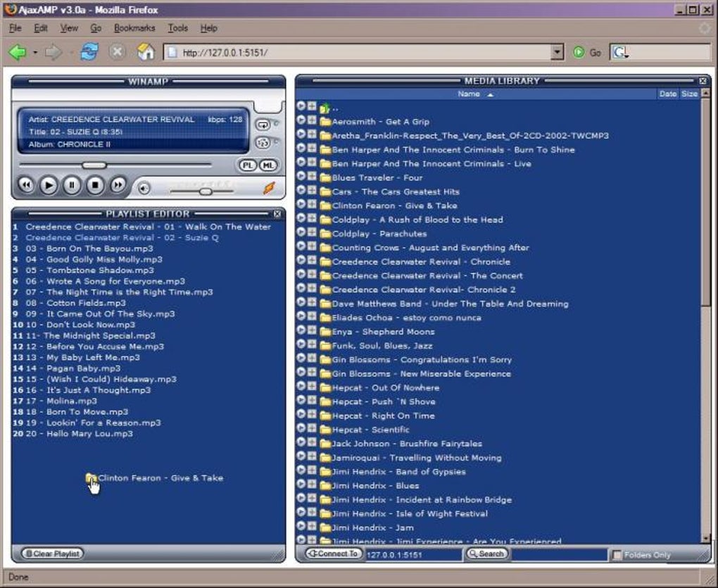Open the Edit menu

pos(41,28)
